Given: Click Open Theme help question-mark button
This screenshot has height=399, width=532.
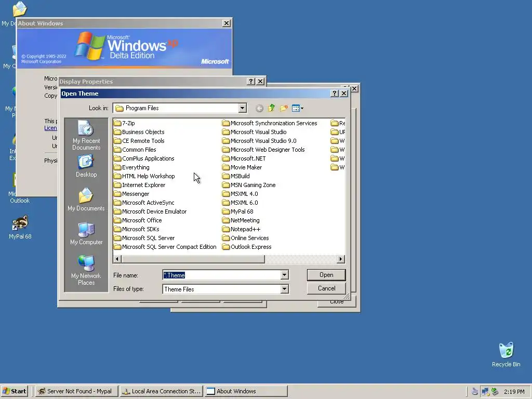Looking at the screenshot, I should point(334,94).
